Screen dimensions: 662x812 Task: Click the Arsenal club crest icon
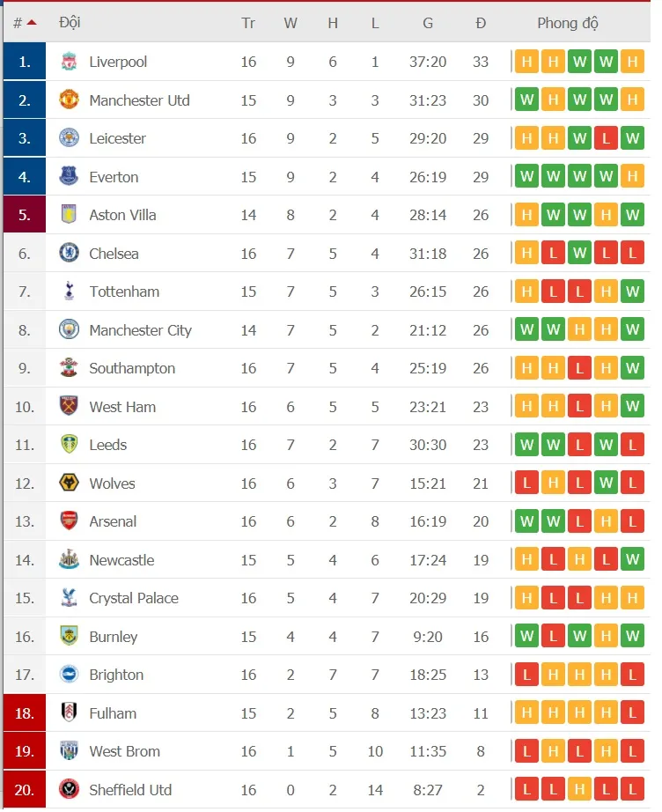tap(69, 521)
